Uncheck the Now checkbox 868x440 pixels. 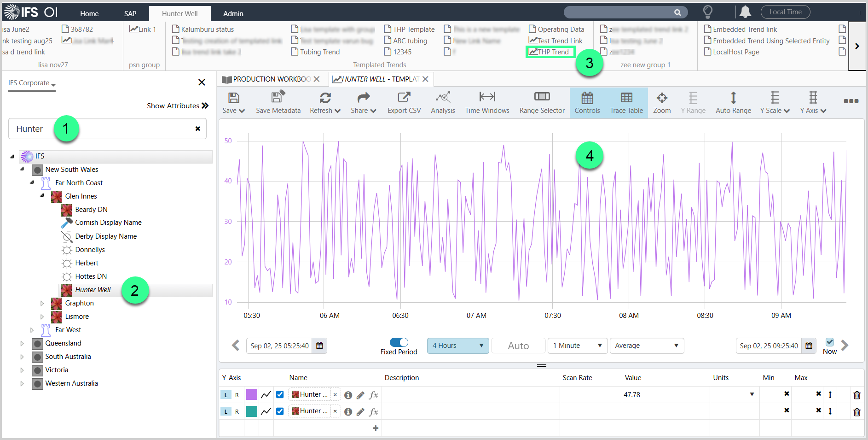(829, 342)
